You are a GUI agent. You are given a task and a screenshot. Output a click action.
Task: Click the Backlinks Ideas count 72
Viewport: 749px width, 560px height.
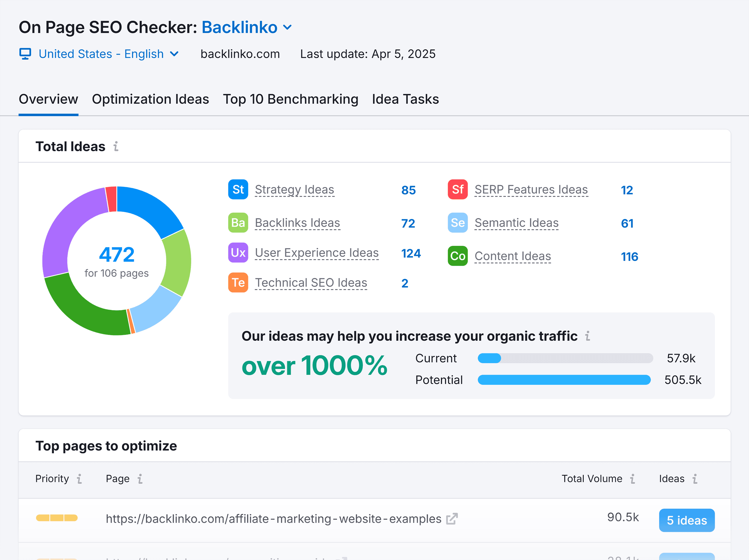[408, 223]
